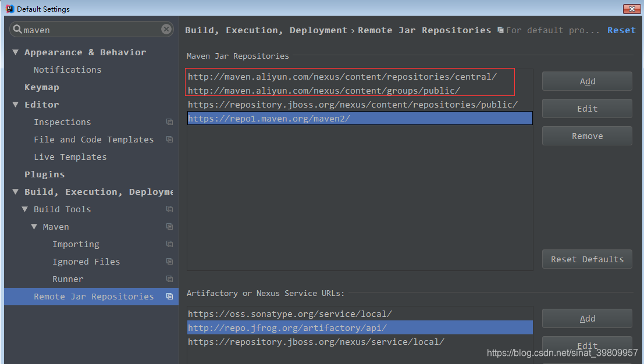Collapse the Build Tools node
The height and width of the screenshot is (364, 644).
[24, 209]
